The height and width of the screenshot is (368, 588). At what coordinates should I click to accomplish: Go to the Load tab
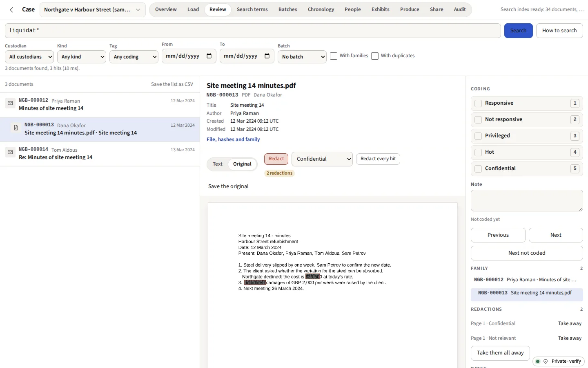point(193,9)
